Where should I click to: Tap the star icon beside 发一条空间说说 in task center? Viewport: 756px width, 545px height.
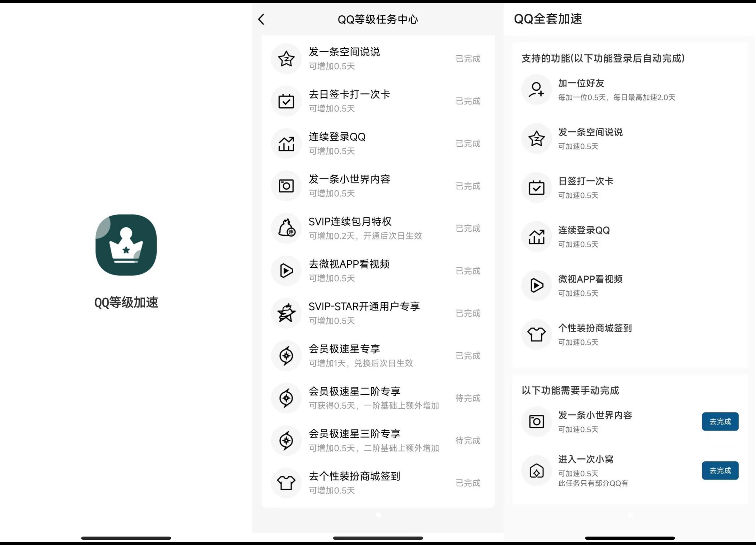tap(286, 59)
